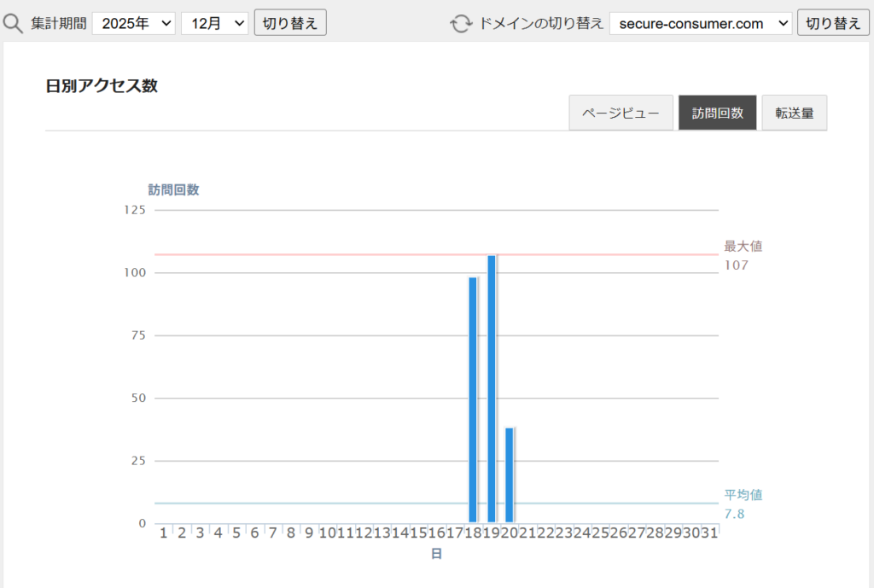Viewport: 874px width, 588px height.
Task: Click the magnifying glass search icon
Action: click(x=13, y=23)
